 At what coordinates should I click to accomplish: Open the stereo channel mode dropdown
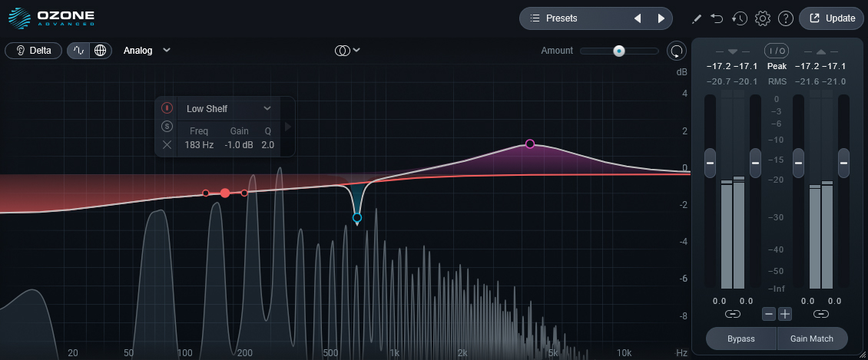(347, 51)
